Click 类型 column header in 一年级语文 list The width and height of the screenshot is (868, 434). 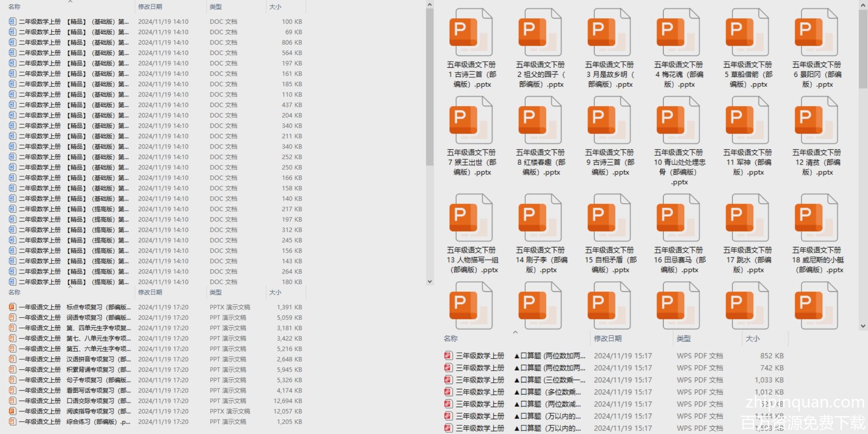click(216, 293)
